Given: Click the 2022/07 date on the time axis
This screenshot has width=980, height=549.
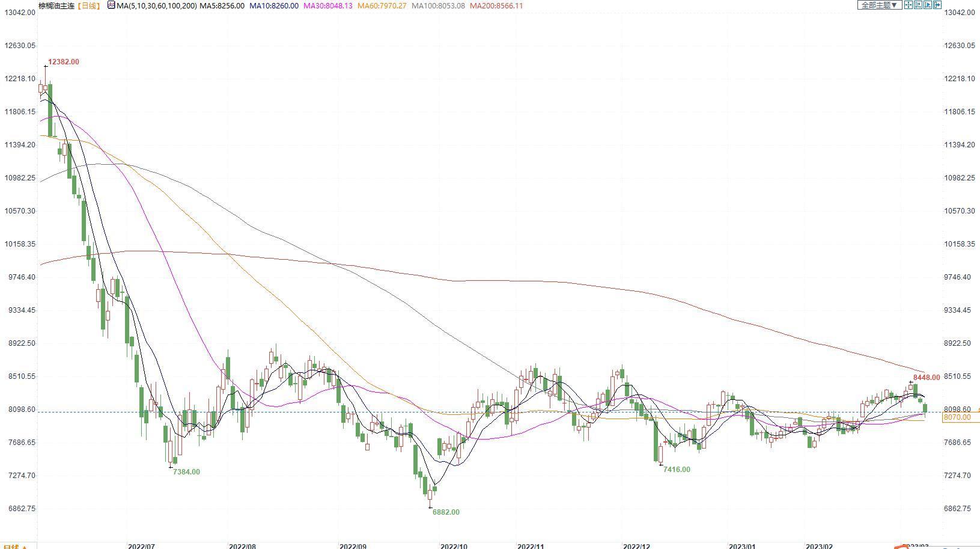Looking at the screenshot, I should point(142,546).
